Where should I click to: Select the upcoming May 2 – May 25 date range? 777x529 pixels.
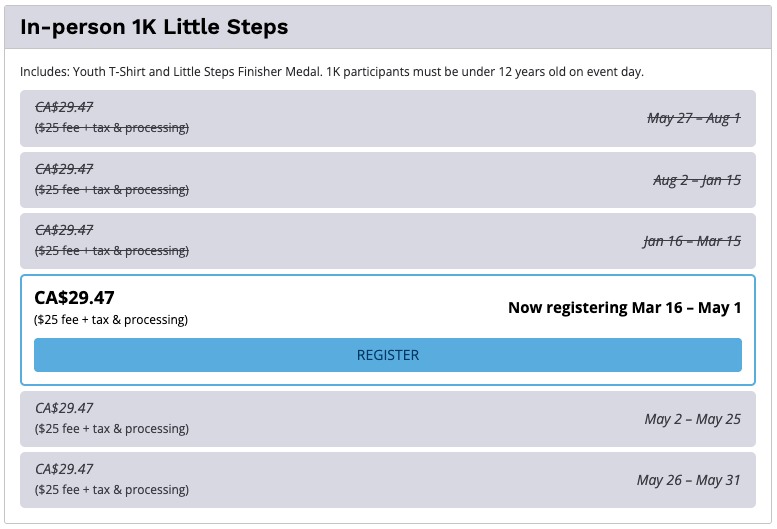(692, 419)
